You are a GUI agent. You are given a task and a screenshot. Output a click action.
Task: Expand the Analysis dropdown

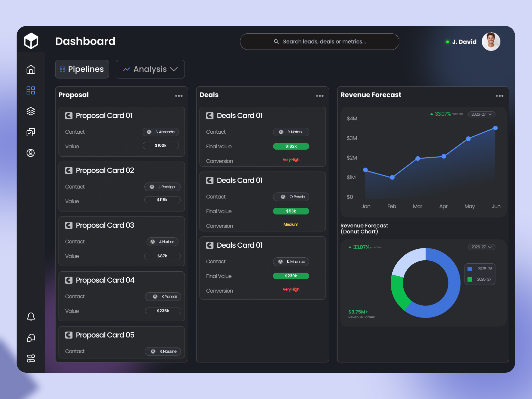point(150,69)
